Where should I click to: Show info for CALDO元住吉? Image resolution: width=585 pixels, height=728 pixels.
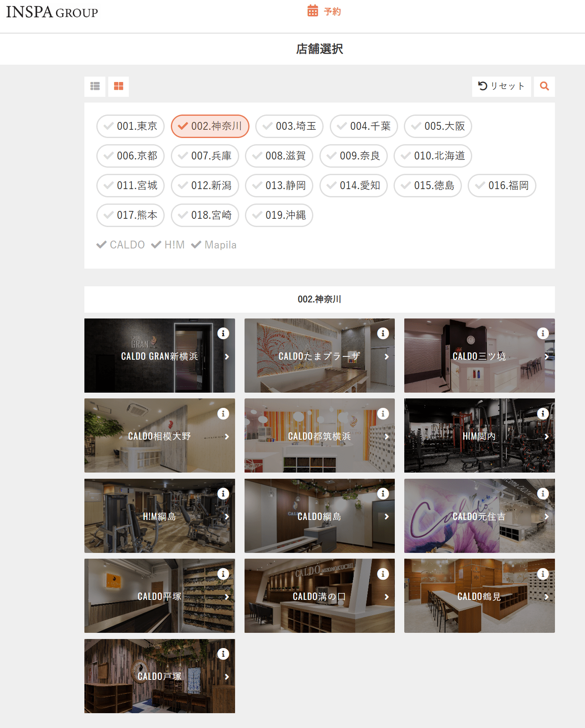click(x=543, y=493)
